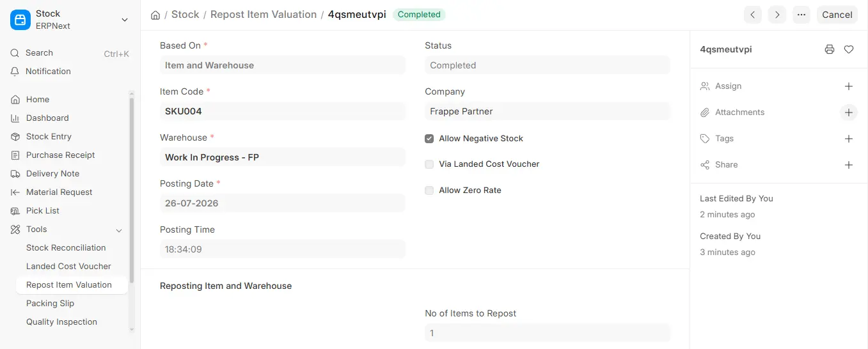Open Notification bell icon
868x349 pixels.
15,72
